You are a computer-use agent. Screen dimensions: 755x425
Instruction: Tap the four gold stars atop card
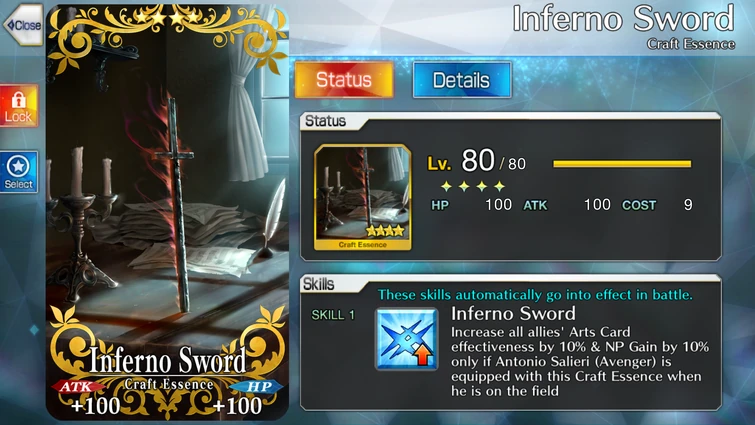(167, 17)
